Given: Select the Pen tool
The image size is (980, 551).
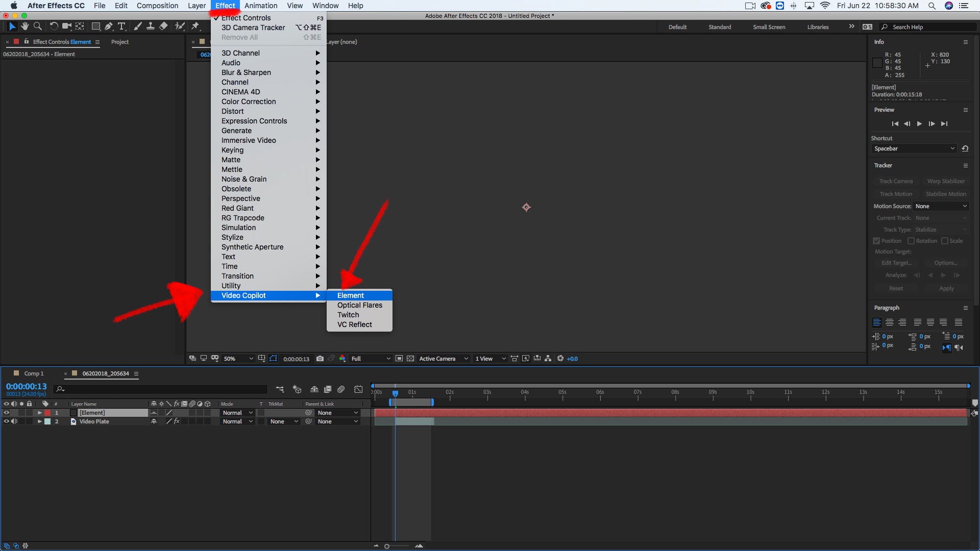Looking at the screenshot, I should click(109, 26).
